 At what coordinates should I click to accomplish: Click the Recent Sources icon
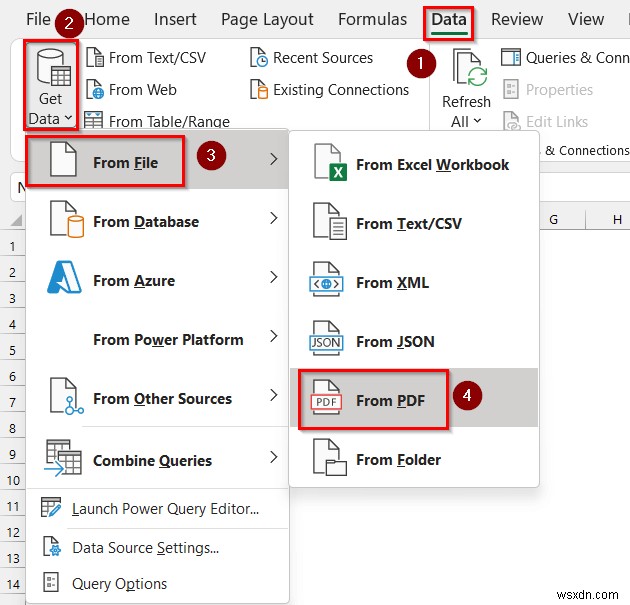(x=259, y=57)
